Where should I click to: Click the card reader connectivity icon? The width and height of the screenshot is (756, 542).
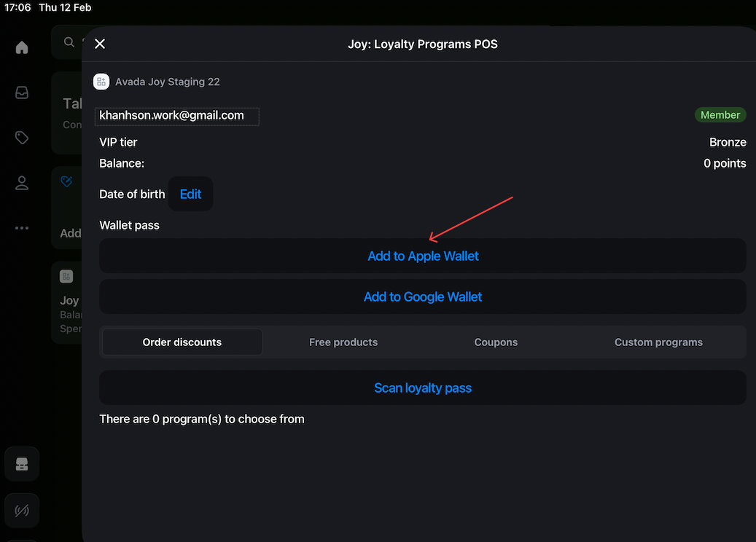click(22, 511)
